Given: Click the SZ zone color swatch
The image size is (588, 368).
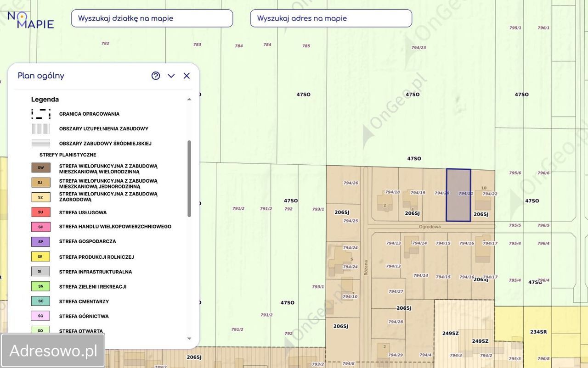Looking at the screenshot, I should 41,197.
